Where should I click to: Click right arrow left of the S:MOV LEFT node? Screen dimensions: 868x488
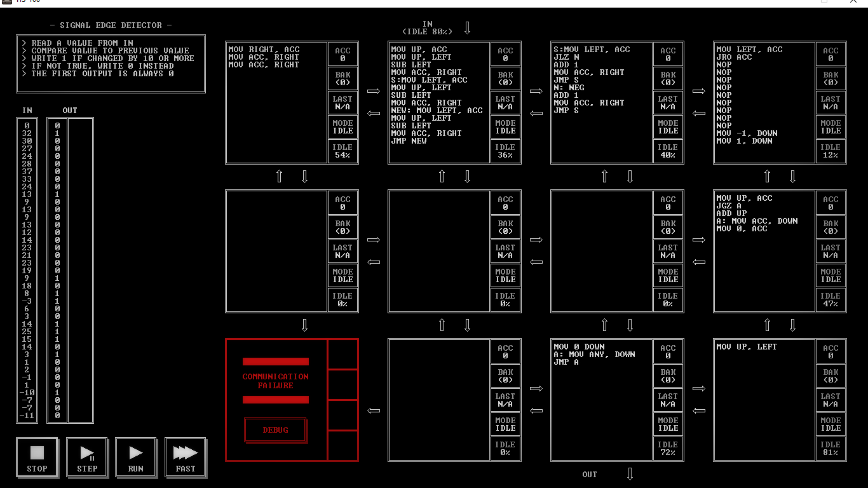[x=536, y=91]
